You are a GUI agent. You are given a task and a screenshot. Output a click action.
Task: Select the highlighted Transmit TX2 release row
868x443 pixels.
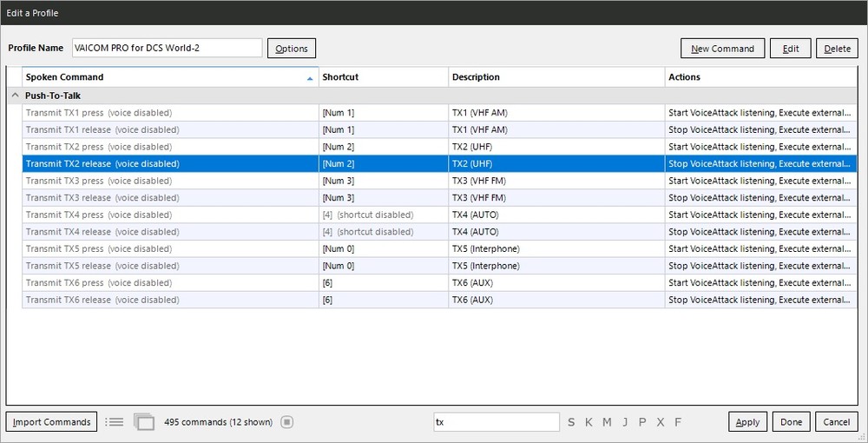coord(439,163)
